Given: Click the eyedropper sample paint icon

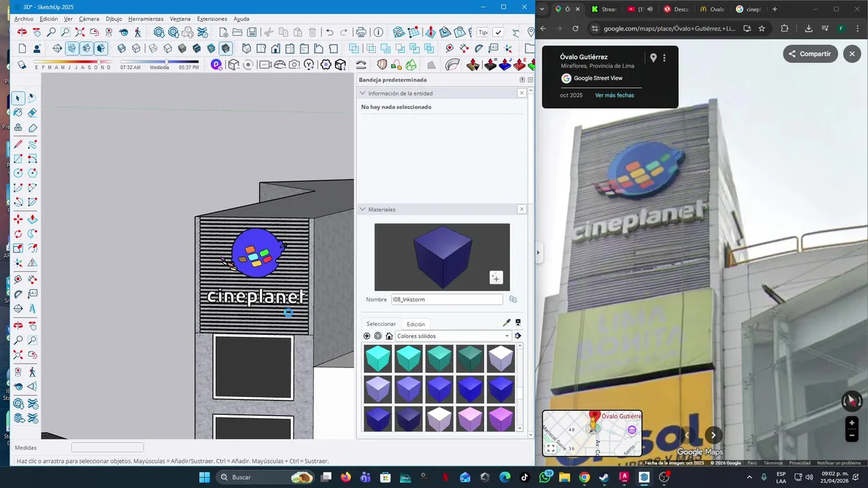Looking at the screenshot, I should 506,323.
